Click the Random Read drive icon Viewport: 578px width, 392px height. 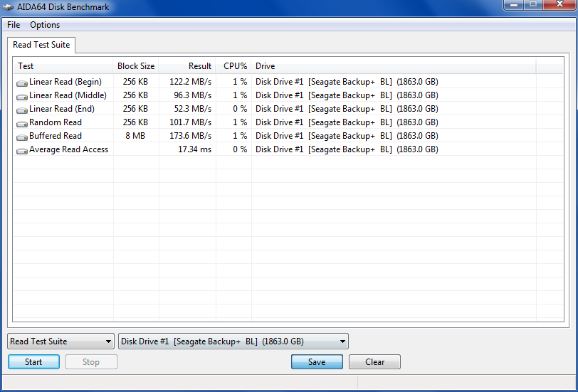(22, 123)
